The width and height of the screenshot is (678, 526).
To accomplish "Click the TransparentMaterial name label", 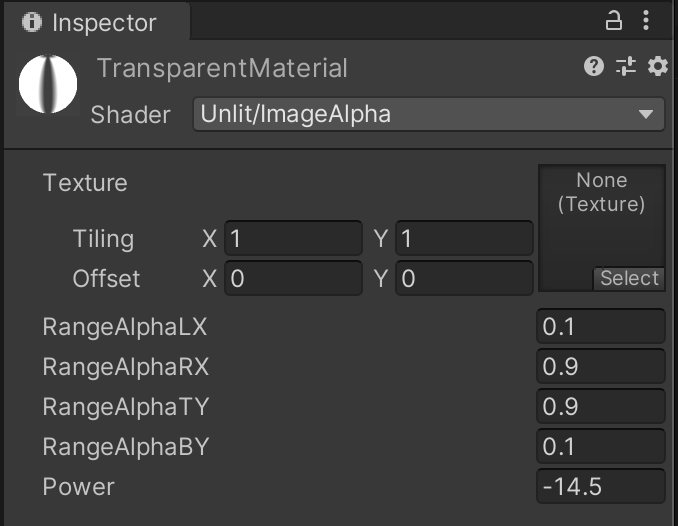I will pos(222,68).
